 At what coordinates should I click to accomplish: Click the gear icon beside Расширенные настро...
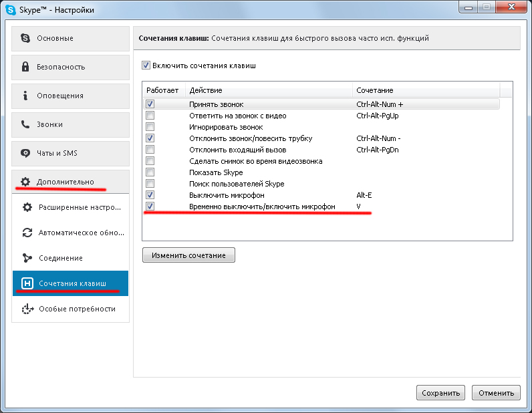[27, 207]
